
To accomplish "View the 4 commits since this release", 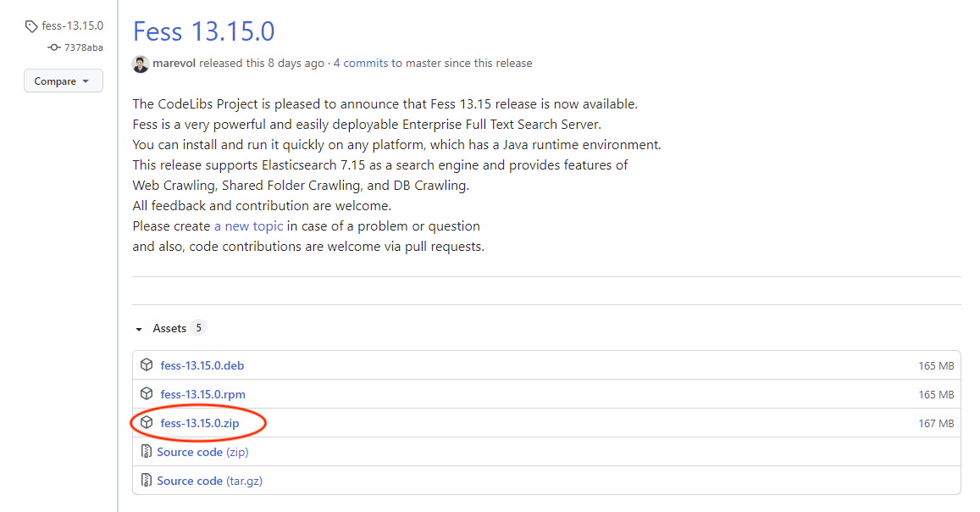I will pyautogui.click(x=361, y=64).
